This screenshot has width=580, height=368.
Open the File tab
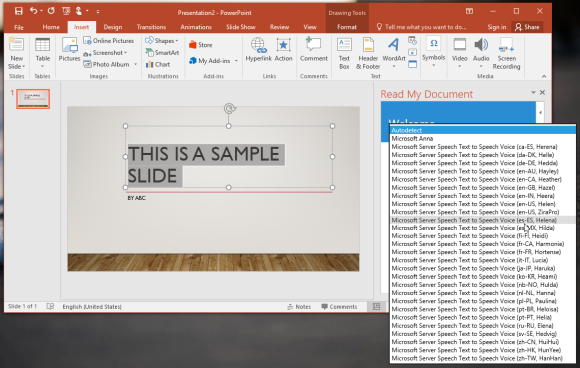(18, 27)
